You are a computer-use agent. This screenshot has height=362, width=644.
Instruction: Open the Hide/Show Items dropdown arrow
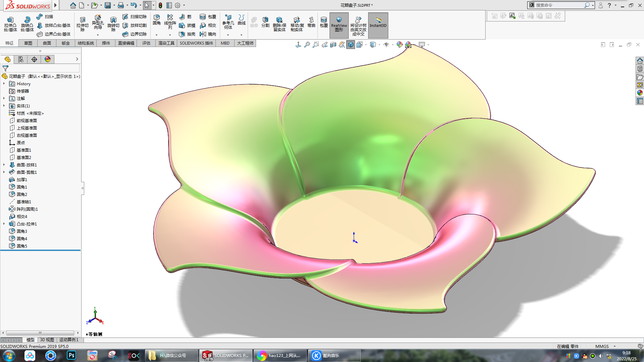click(x=393, y=45)
